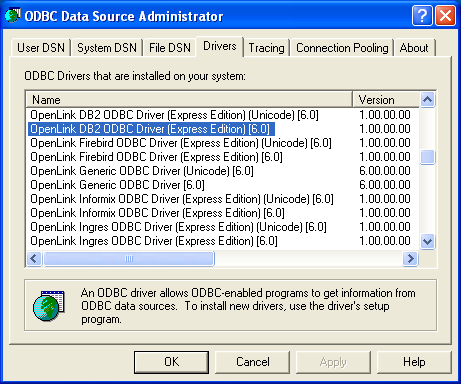
Task: Click the disabled Apply button
Action: click(333, 362)
